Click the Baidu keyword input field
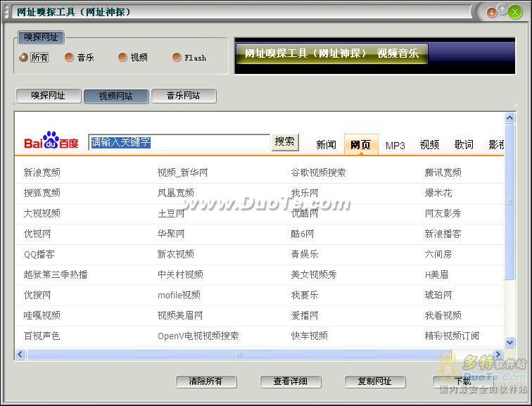Image resolution: width=532 pixels, height=406 pixels. (179, 142)
